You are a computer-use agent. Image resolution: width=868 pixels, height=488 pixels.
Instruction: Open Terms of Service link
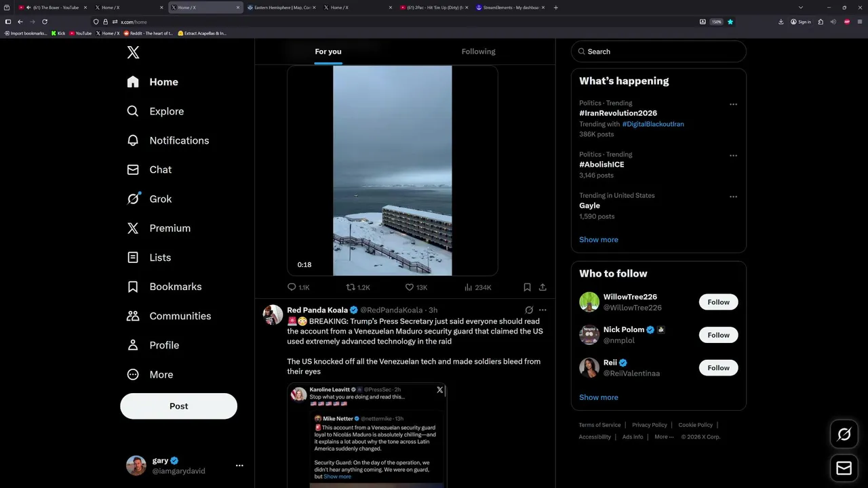tap(599, 425)
